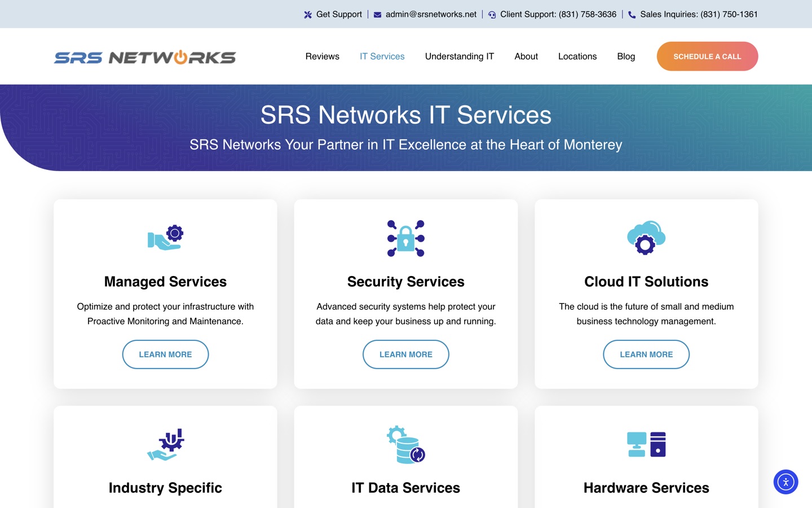
Task: Open the Reviews menu item
Action: coord(323,56)
